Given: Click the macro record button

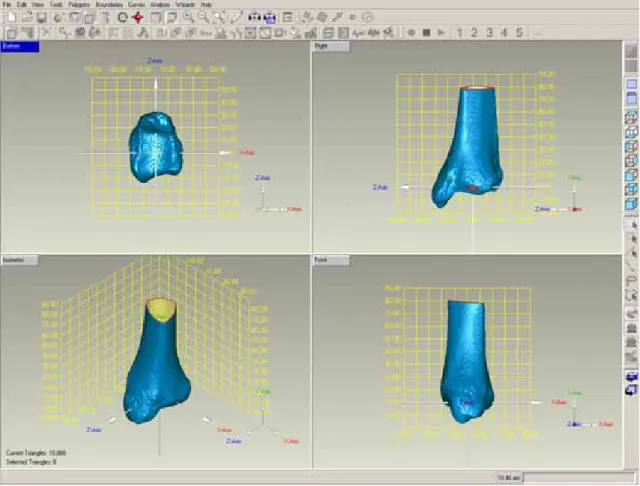Looking at the screenshot, I should click(412, 32).
